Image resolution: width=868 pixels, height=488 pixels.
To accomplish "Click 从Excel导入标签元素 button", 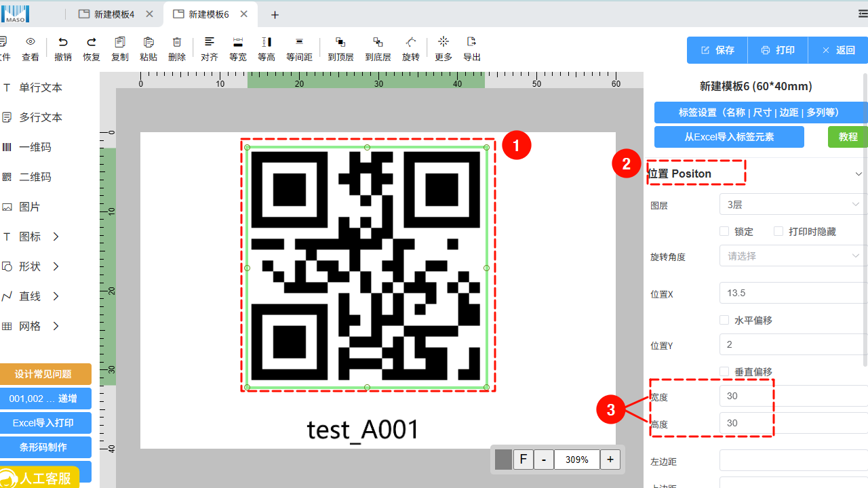I will point(729,137).
